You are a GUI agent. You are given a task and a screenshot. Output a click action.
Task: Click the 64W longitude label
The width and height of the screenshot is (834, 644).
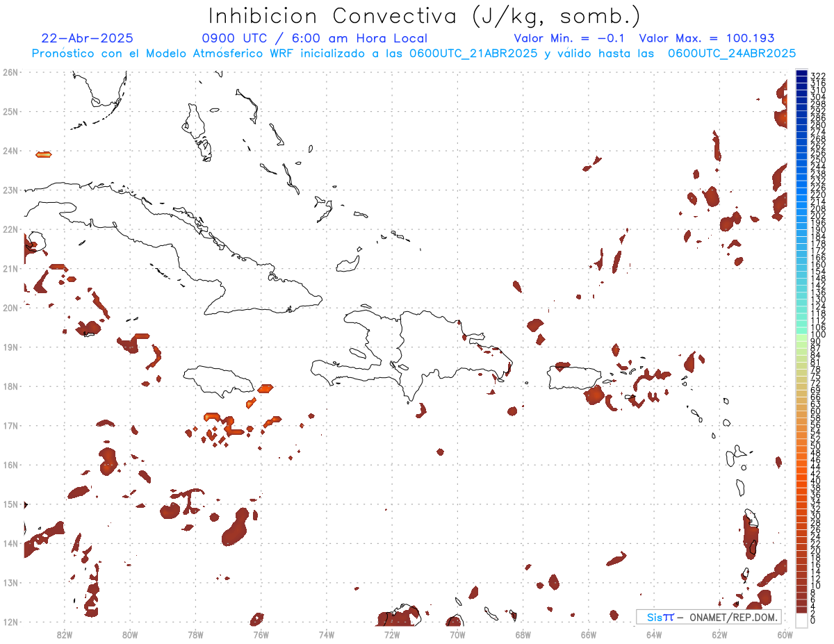[x=654, y=634]
